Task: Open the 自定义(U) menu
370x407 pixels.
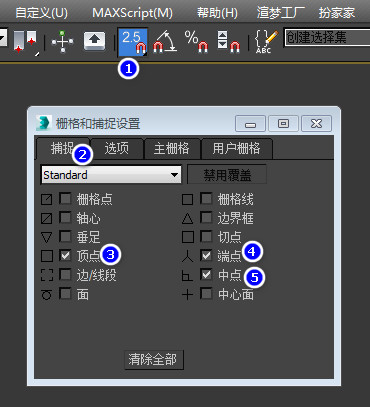Action: (x=41, y=13)
